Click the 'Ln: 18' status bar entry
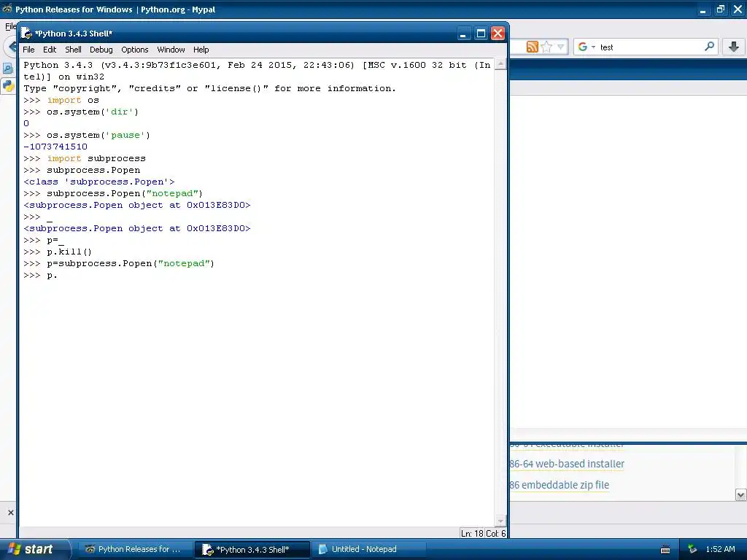 point(472,533)
